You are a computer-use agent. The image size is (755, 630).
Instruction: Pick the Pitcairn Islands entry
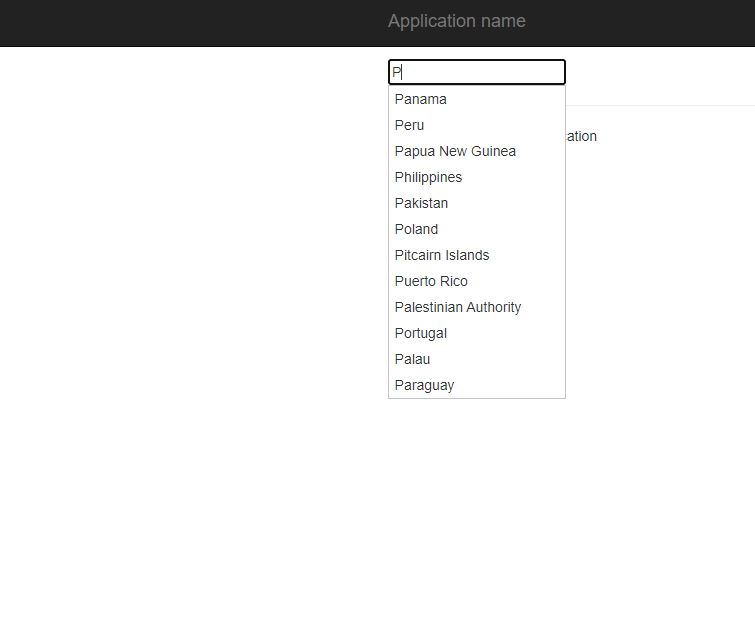click(x=477, y=255)
